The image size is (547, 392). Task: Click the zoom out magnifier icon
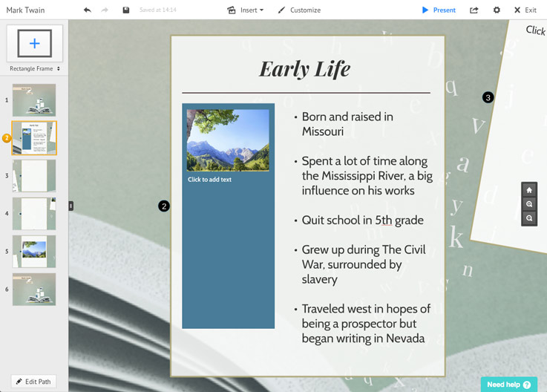(x=529, y=218)
